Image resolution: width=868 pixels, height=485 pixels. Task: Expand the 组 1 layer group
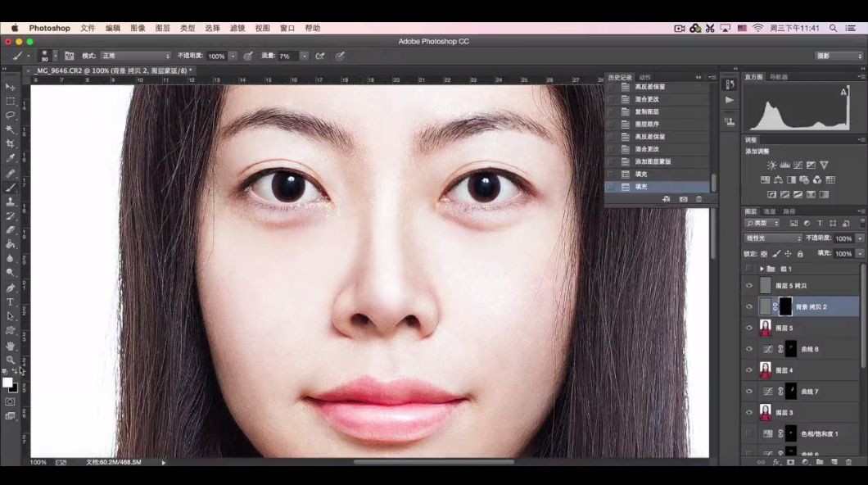(x=762, y=269)
